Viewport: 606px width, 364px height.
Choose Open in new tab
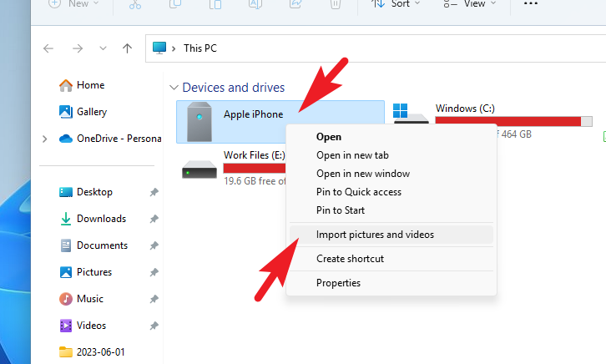point(391,155)
